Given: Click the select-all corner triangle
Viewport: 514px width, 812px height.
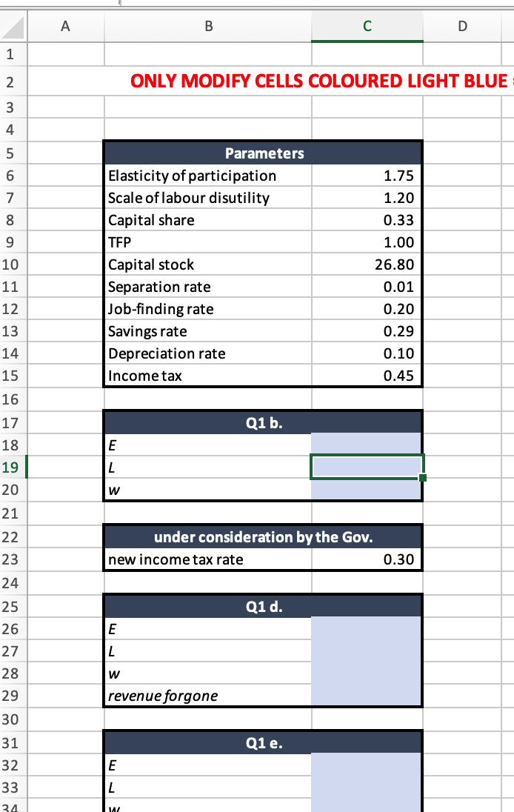Looking at the screenshot, I should tap(13, 27).
